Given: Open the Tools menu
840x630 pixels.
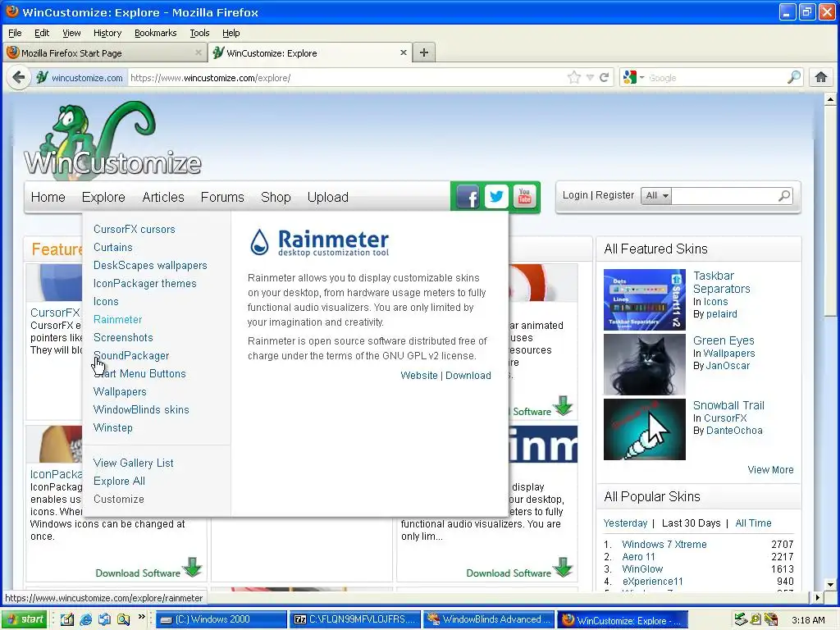Looking at the screenshot, I should coord(199,33).
